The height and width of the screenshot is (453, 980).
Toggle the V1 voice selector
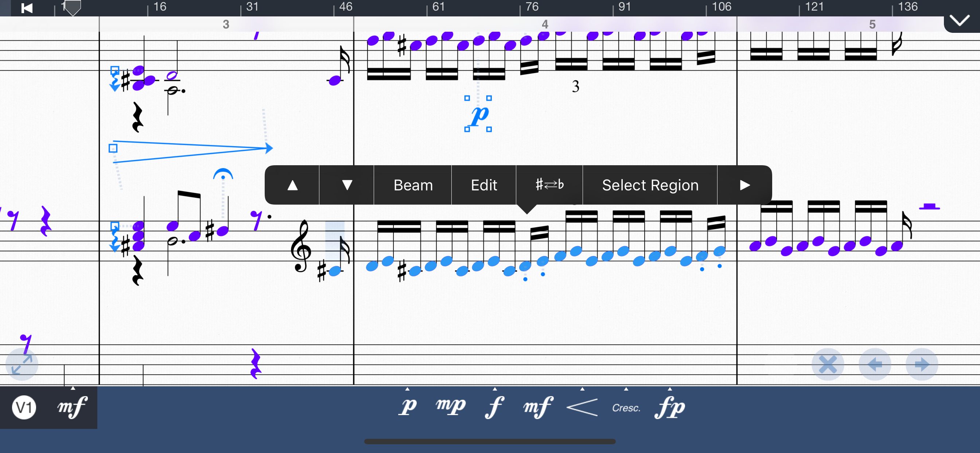coord(24,407)
